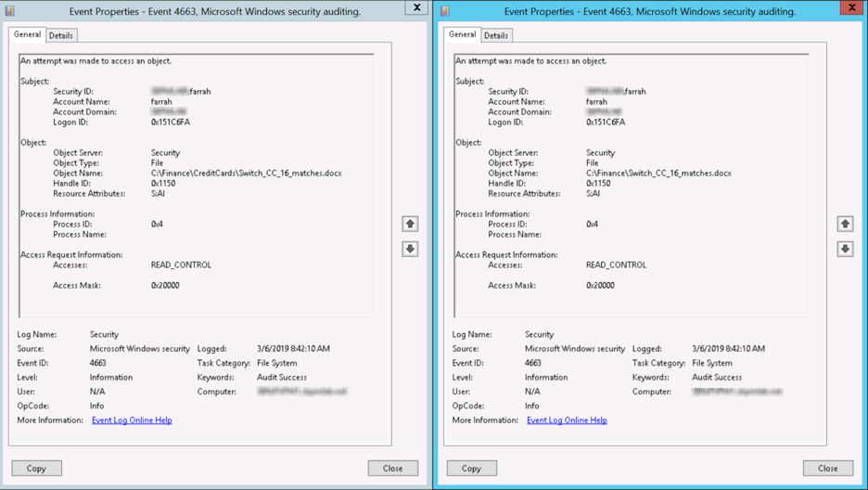868x490 pixels.
Task: Open Event Log Online Help in right window
Action: pyautogui.click(x=567, y=420)
